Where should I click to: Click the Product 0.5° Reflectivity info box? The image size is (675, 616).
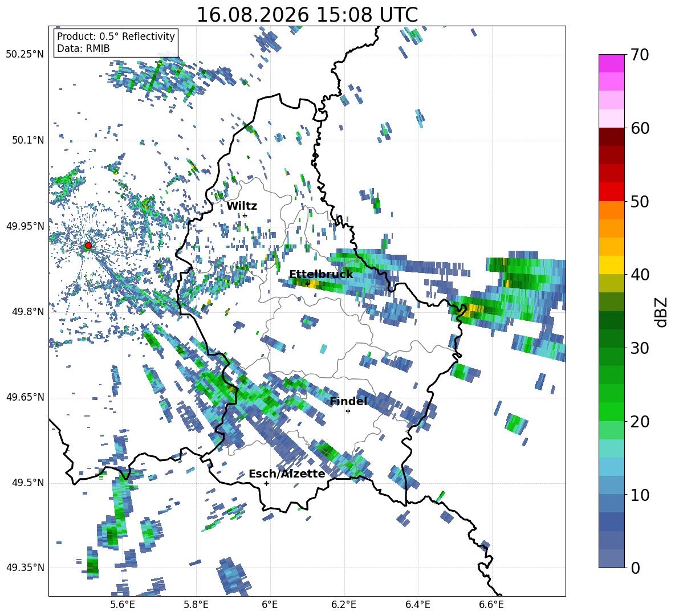coord(116,42)
